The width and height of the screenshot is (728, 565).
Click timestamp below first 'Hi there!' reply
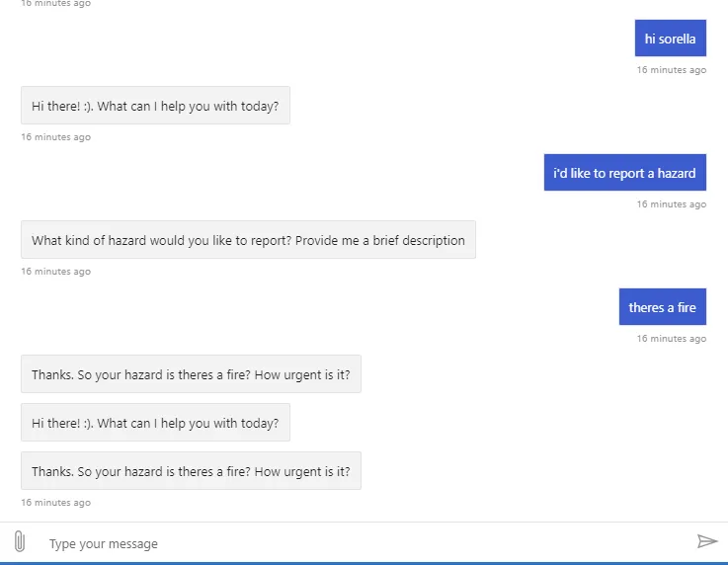pyautogui.click(x=55, y=137)
